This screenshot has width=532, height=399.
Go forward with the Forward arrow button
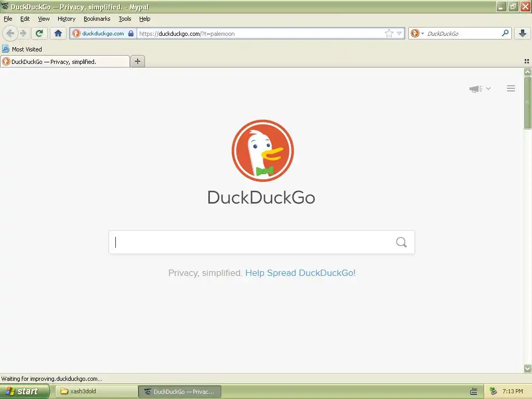pos(23,33)
